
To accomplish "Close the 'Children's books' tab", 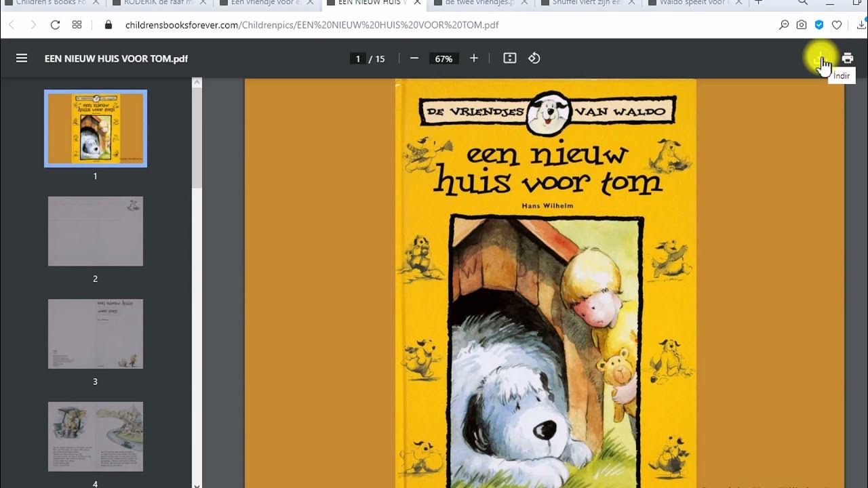I will click(x=96, y=3).
